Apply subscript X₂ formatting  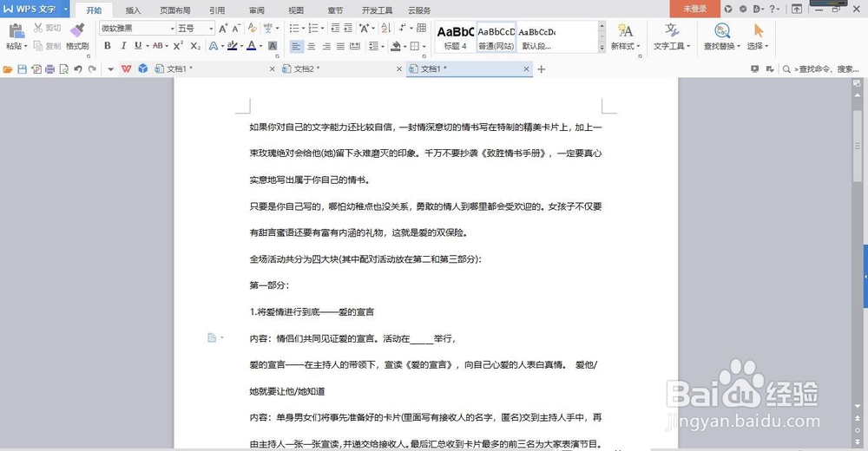[195, 46]
